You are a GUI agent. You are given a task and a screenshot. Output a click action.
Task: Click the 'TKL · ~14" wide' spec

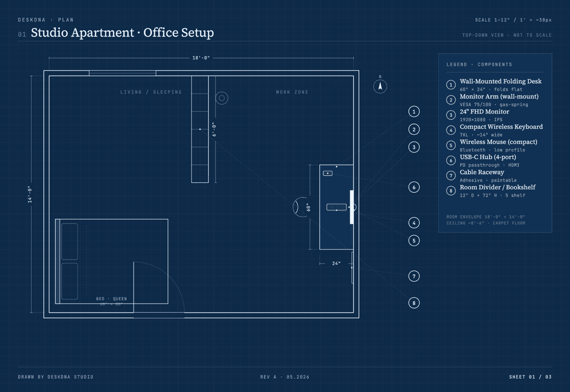481,135
